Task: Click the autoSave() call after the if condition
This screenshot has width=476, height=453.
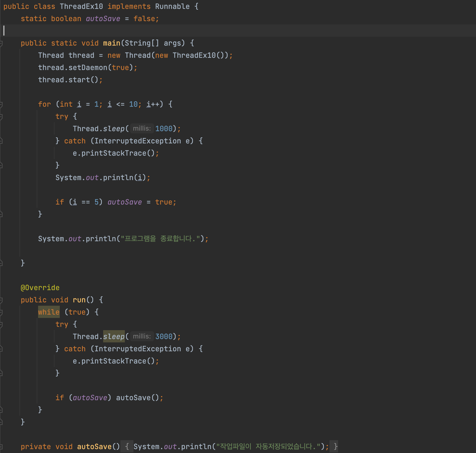Action: click(137, 398)
